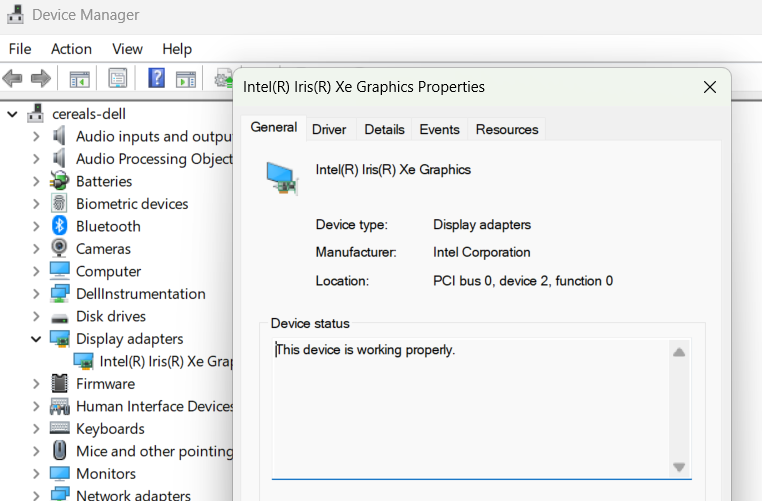762x501 pixels.
Task: Click the Device status scroll down arrow
Action: [x=679, y=467]
